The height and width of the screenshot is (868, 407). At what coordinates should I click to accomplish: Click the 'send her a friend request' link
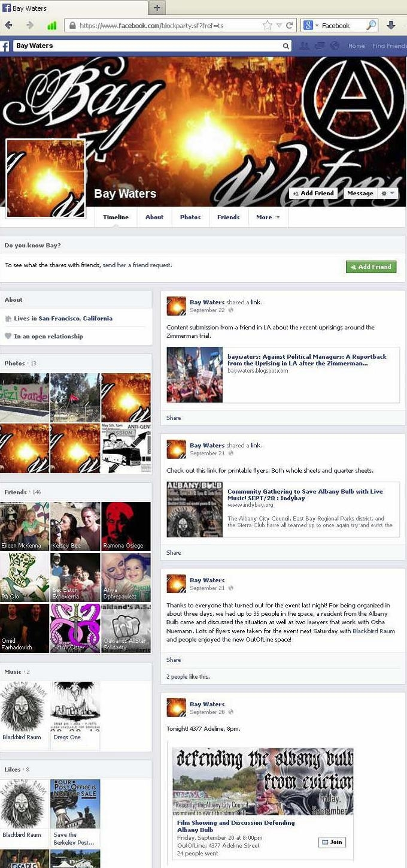click(137, 265)
